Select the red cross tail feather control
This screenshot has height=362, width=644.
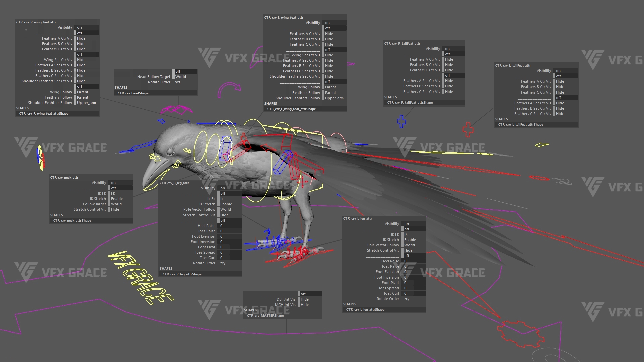click(468, 130)
